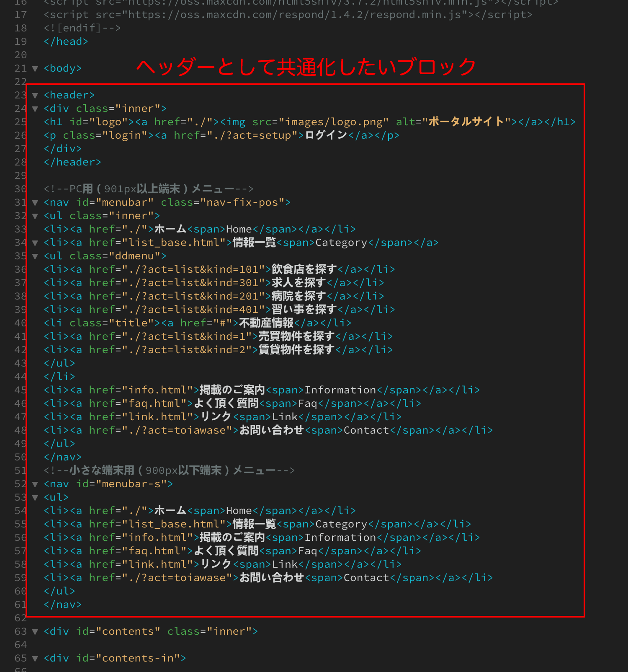This screenshot has width=628, height=672.
Task: Collapse the ul class inner fold on line 32
Action: pyautogui.click(x=35, y=216)
